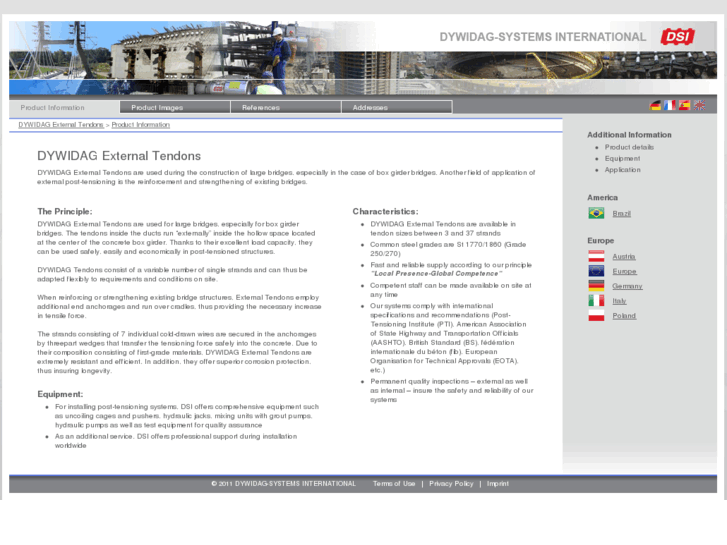Select the Poland country link

(x=624, y=316)
